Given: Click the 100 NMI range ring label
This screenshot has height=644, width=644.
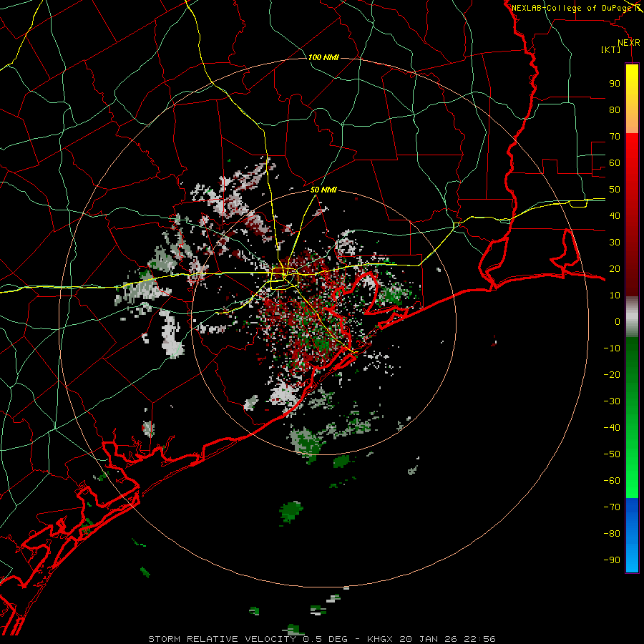Looking at the screenshot, I should click(x=323, y=57).
